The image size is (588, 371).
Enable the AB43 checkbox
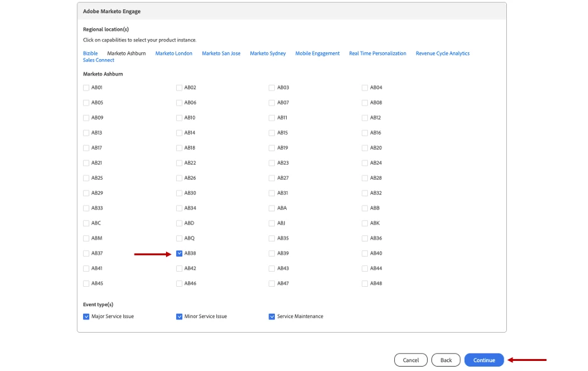coord(272,269)
